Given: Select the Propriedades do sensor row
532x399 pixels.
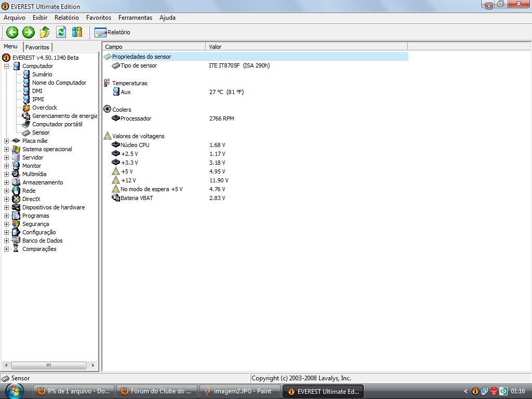Looking at the screenshot, I should [256, 57].
